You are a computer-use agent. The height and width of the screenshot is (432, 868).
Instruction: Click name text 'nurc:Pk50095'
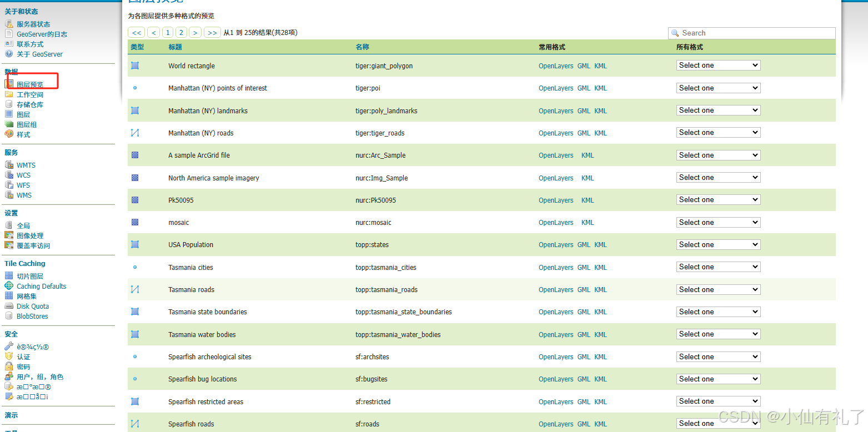point(376,200)
